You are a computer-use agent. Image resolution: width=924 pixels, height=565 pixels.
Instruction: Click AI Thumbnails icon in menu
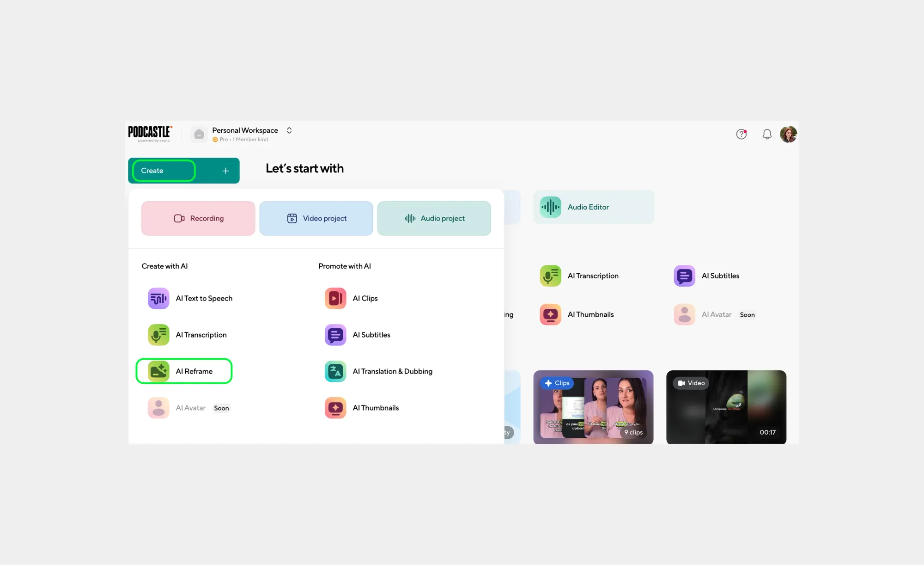point(335,408)
